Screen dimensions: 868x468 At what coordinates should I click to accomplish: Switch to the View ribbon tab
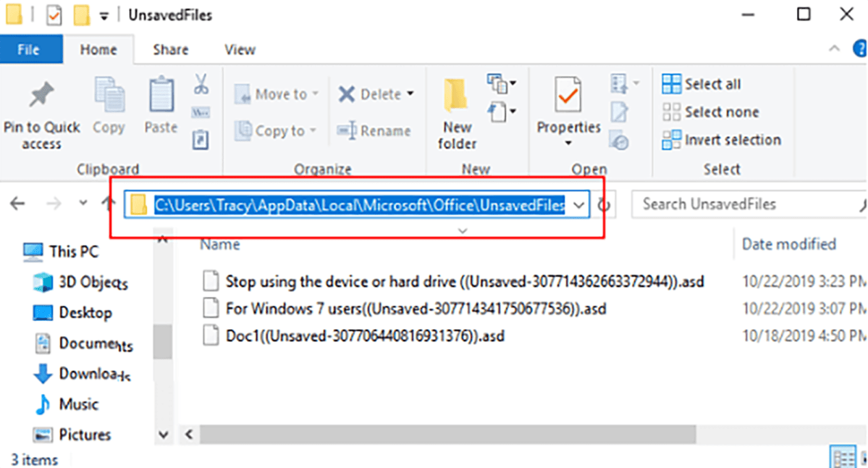240,50
